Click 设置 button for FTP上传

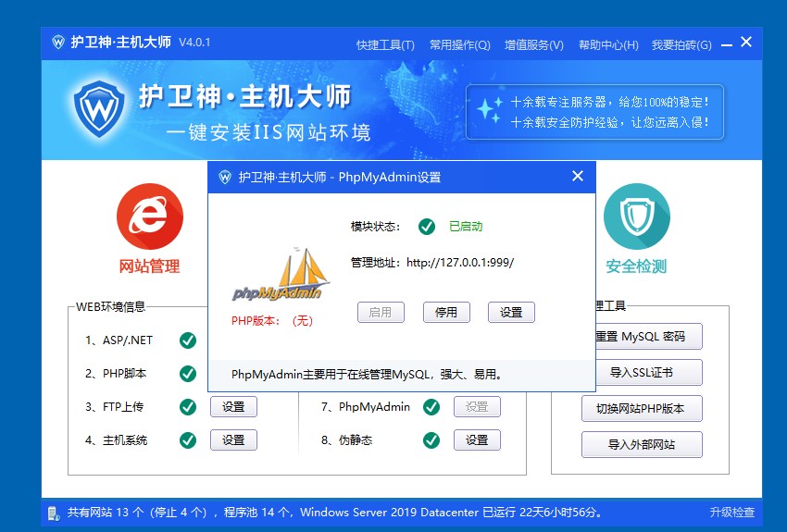(233, 407)
